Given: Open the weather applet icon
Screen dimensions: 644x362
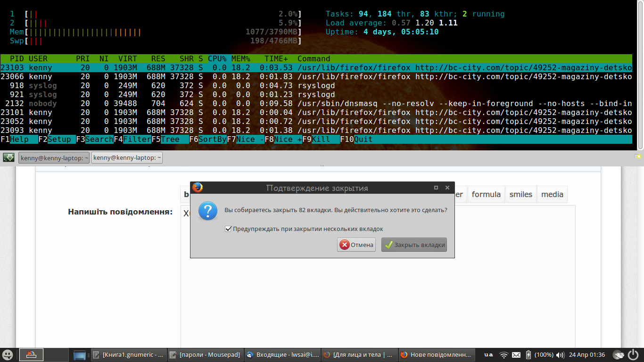Looking at the screenshot, I should click(x=619, y=354).
